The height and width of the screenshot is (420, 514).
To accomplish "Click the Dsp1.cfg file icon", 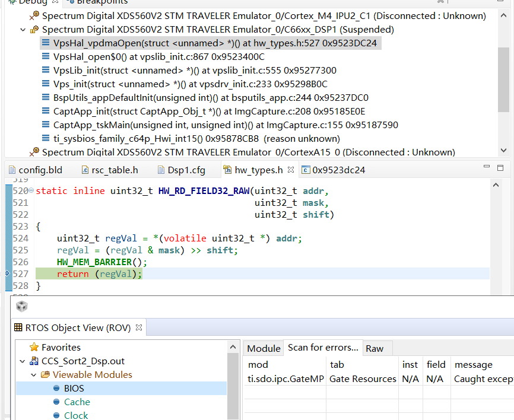I will coord(161,170).
